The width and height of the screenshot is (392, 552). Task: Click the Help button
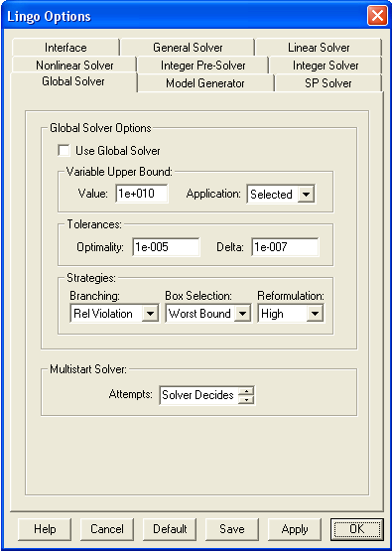[x=45, y=529]
